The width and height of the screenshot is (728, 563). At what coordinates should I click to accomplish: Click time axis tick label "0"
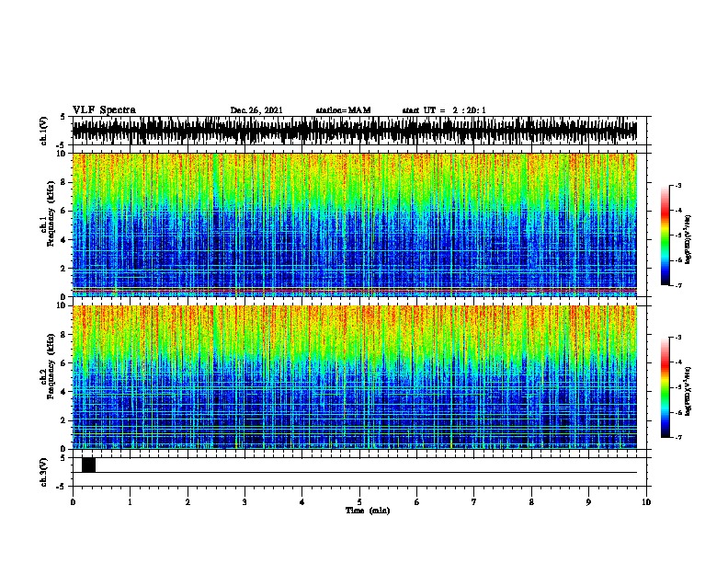[x=73, y=501]
